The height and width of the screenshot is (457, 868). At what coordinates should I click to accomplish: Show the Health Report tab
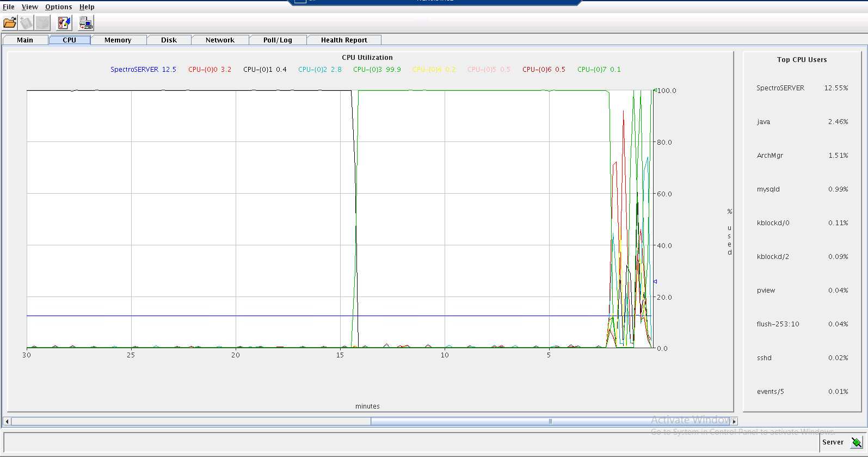click(344, 40)
